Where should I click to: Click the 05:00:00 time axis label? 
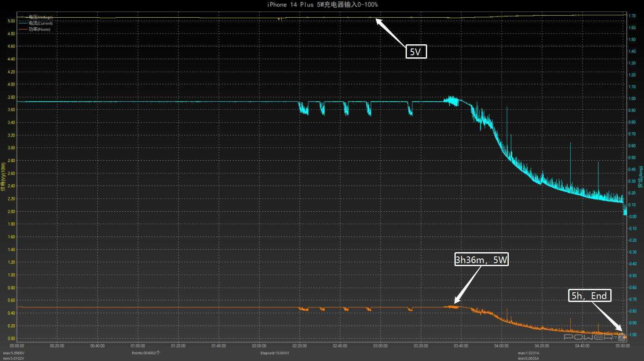click(x=623, y=346)
